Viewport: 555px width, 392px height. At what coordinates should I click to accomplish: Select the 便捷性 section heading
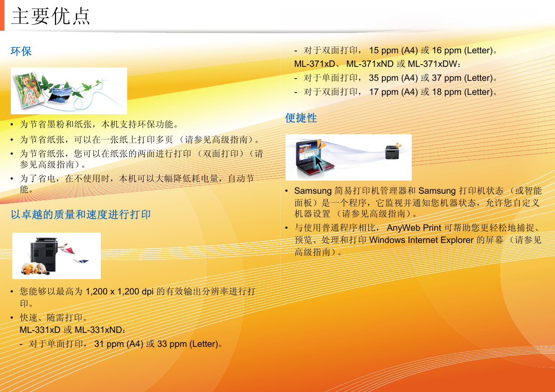301,118
